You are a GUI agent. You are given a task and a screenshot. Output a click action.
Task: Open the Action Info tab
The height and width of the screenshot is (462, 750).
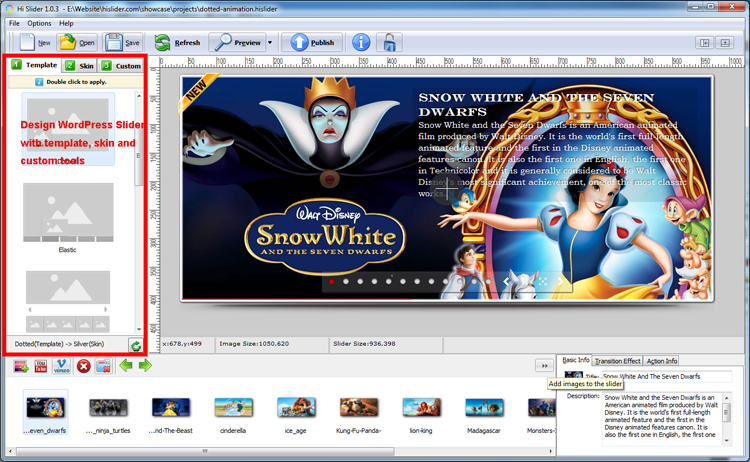click(x=662, y=361)
